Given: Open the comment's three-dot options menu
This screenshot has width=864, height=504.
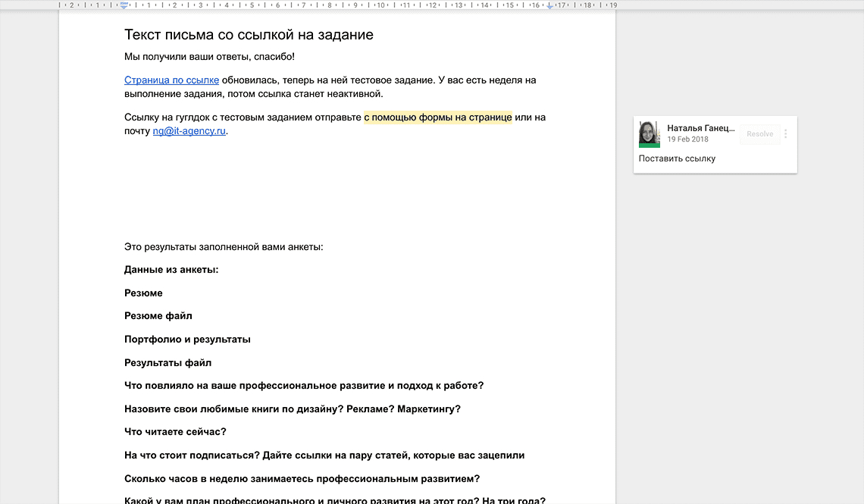Looking at the screenshot, I should tap(786, 134).
